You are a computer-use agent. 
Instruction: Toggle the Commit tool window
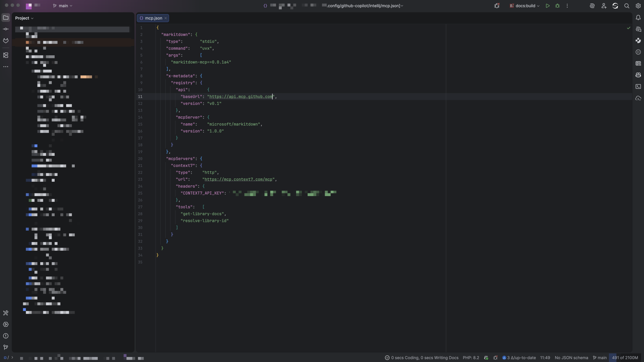[x=6, y=29]
